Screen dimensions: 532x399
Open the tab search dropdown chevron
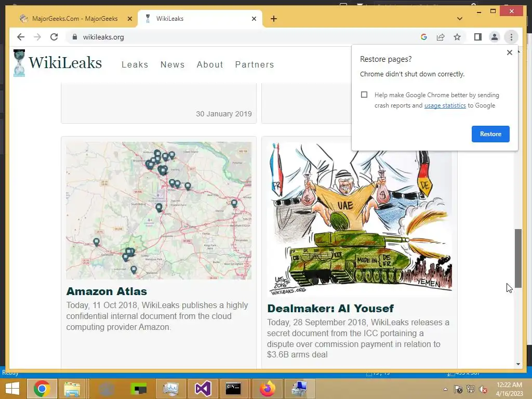[459, 19]
